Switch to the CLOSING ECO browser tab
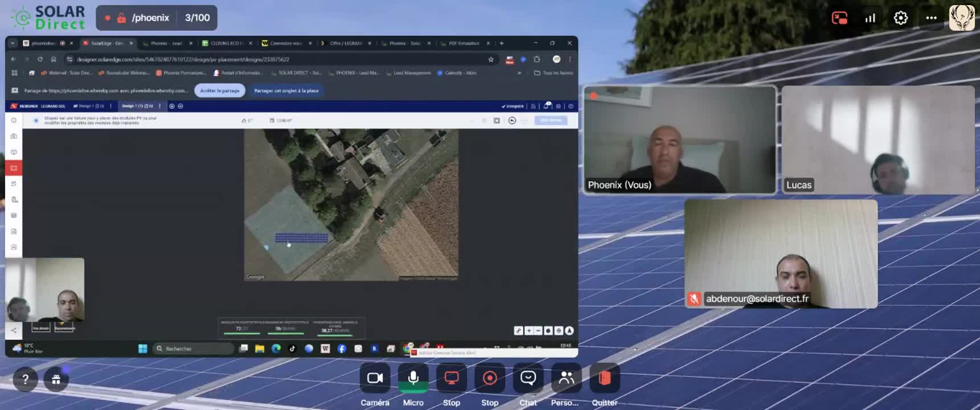This screenshot has height=410, width=980. tap(227, 43)
